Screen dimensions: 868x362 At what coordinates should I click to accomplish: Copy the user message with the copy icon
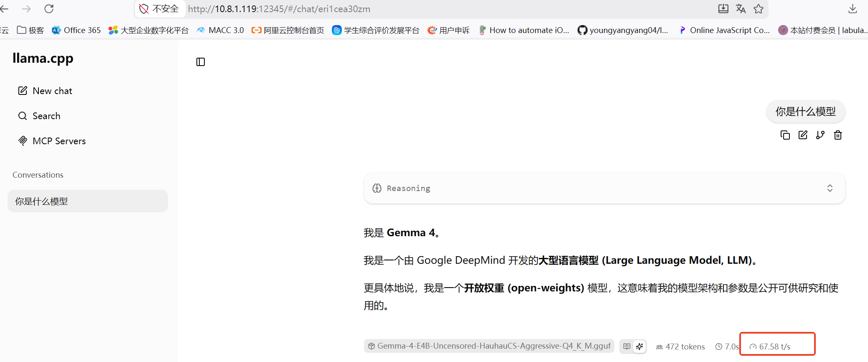point(785,135)
